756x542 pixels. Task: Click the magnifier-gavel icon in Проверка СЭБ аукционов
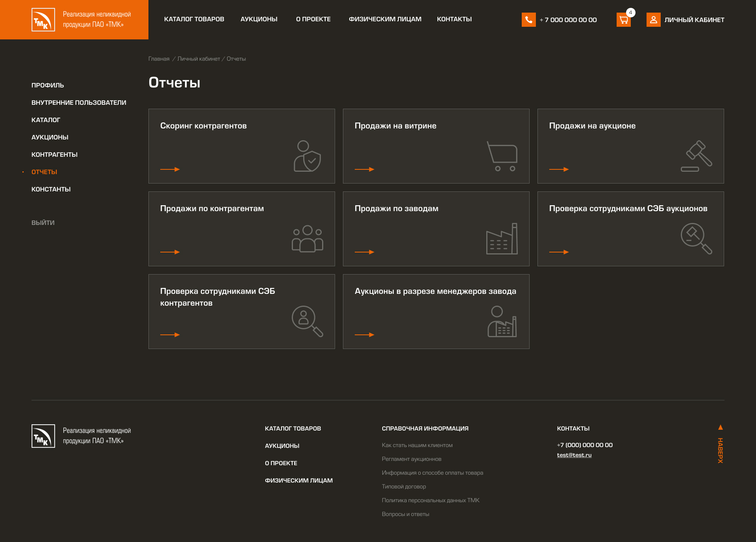(697, 239)
